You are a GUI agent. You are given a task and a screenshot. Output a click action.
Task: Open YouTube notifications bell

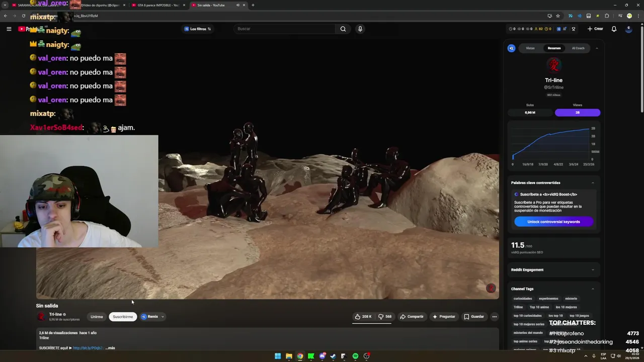click(614, 29)
